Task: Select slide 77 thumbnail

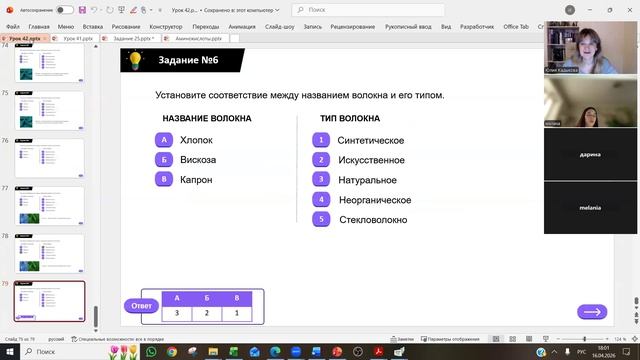Action: [x=49, y=206]
